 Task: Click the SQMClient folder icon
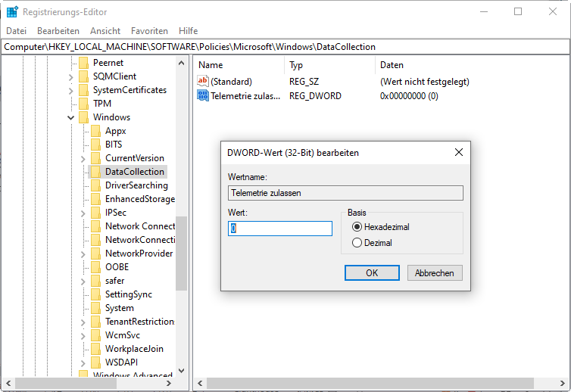84,76
